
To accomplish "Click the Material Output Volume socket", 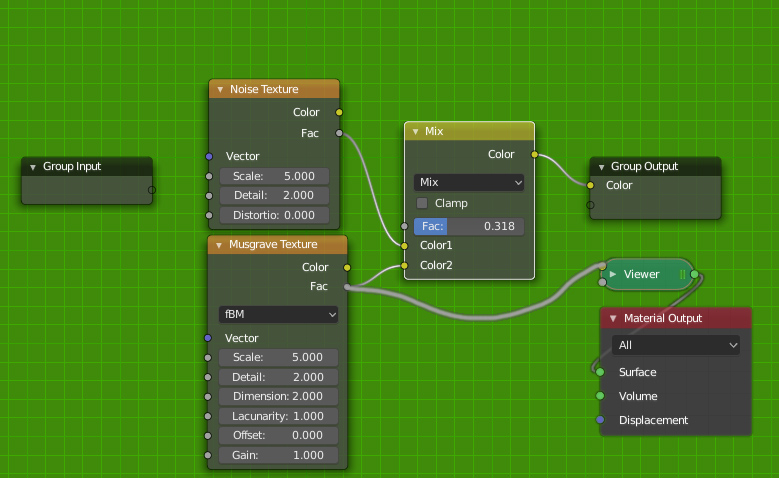I will [600, 396].
